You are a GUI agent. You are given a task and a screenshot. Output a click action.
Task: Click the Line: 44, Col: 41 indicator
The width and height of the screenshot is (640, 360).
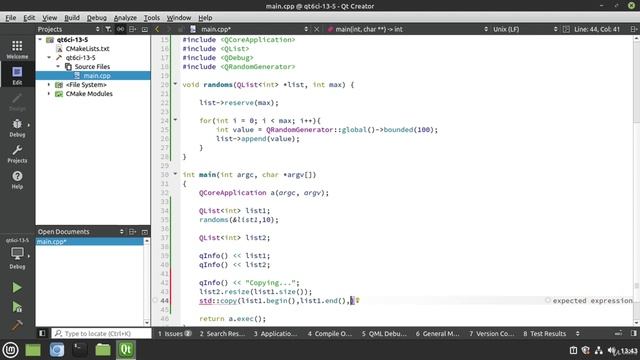click(597, 29)
